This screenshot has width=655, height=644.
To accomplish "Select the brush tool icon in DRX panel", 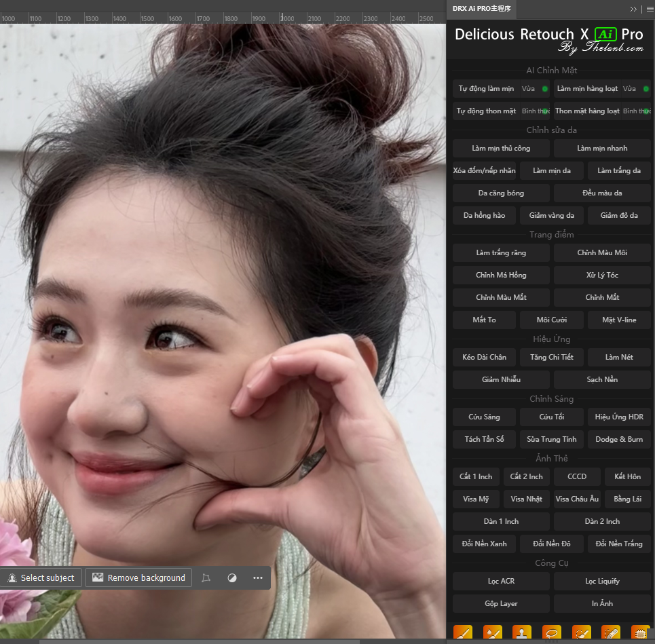I will (463, 632).
